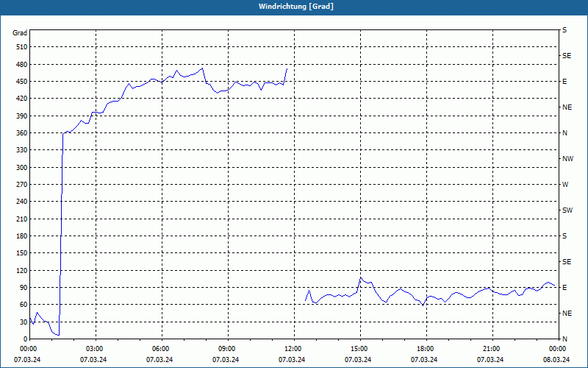Viewport: 588px width, 368px height.
Task: Select the W compass label
Action: click(565, 185)
